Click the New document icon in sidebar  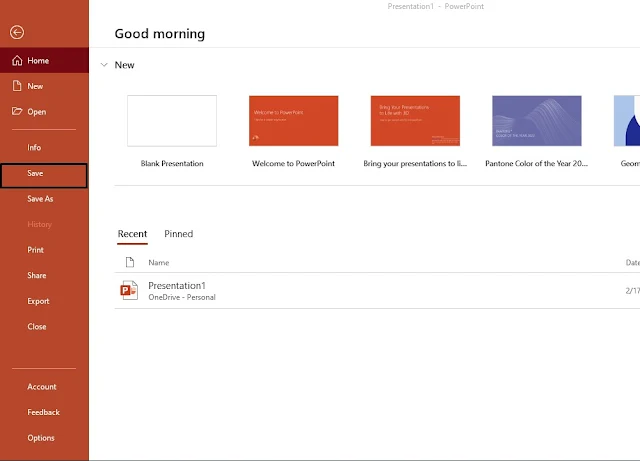coord(17,86)
